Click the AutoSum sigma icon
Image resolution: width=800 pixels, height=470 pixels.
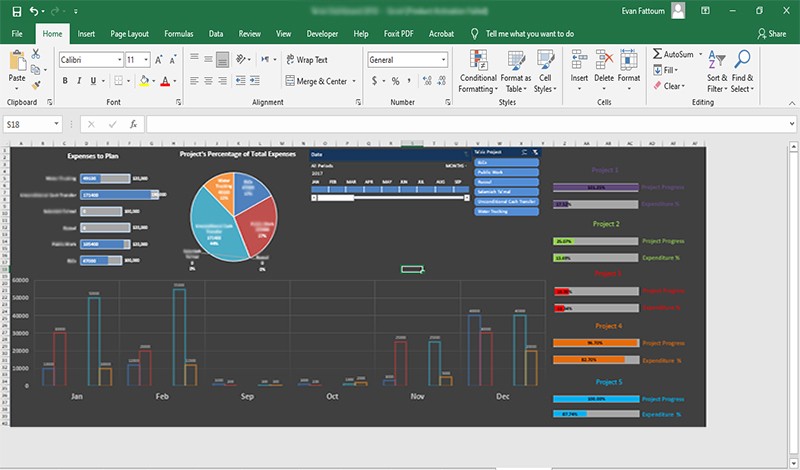(x=657, y=54)
